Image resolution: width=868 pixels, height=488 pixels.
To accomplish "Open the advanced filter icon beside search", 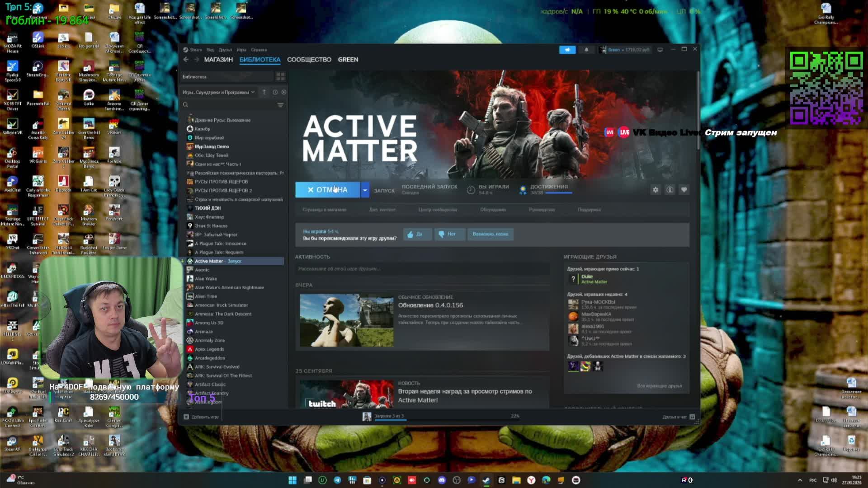I will (280, 105).
